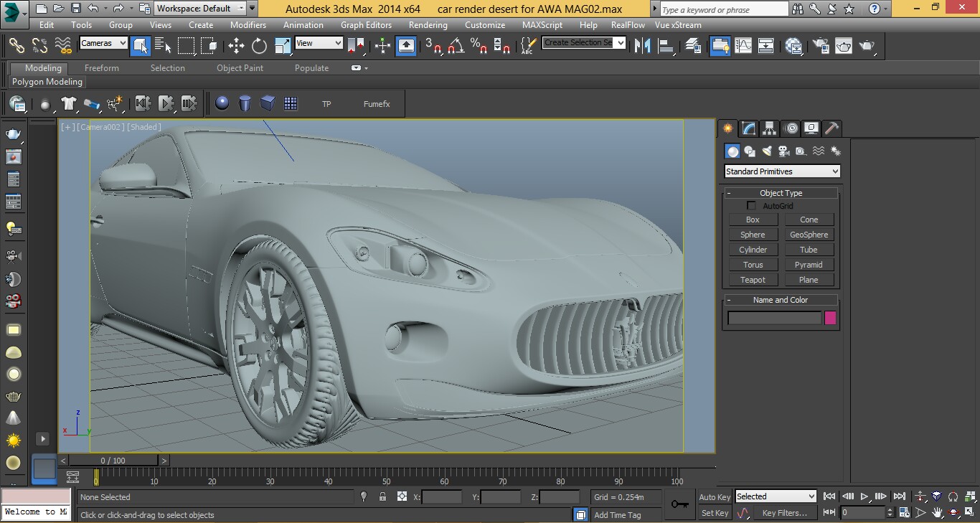Collapse the Object Type rollout

(x=781, y=193)
